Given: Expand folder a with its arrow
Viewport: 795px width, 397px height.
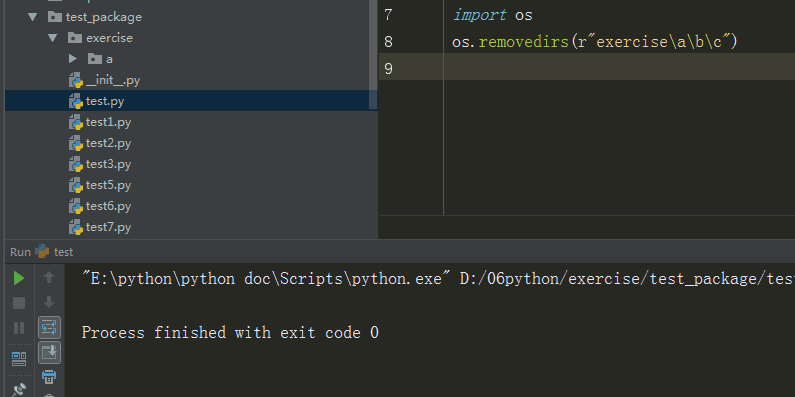Looking at the screenshot, I should 73,59.
